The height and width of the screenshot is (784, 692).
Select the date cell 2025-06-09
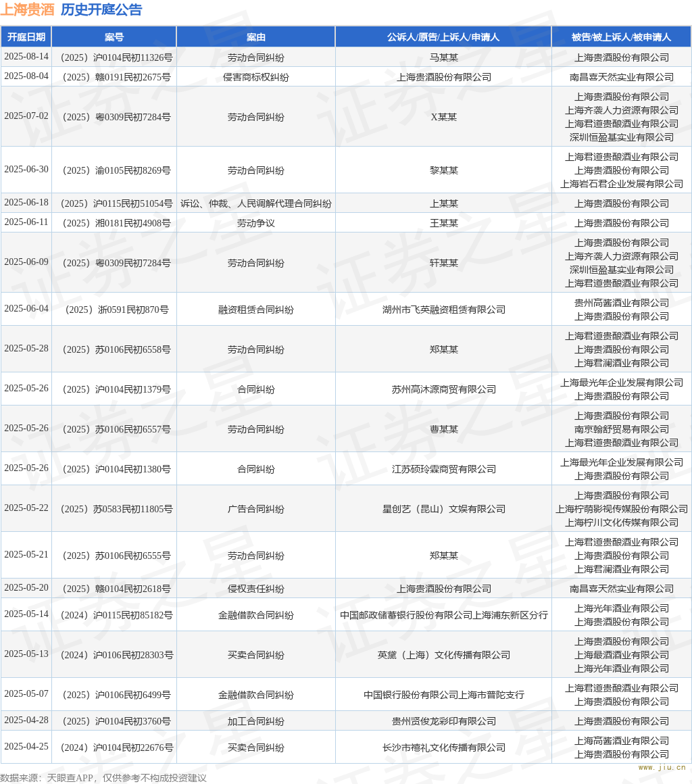tap(26, 262)
